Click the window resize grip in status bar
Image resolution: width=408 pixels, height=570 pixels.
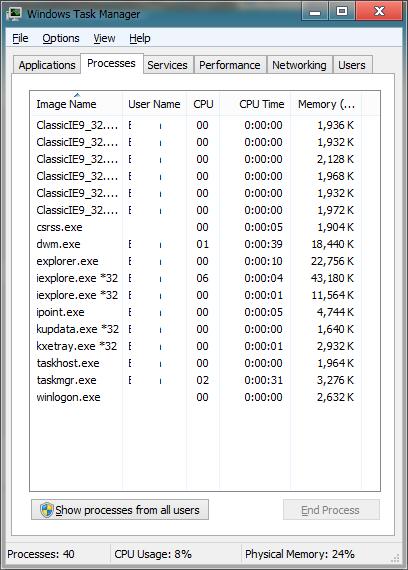click(x=396, y=558)
